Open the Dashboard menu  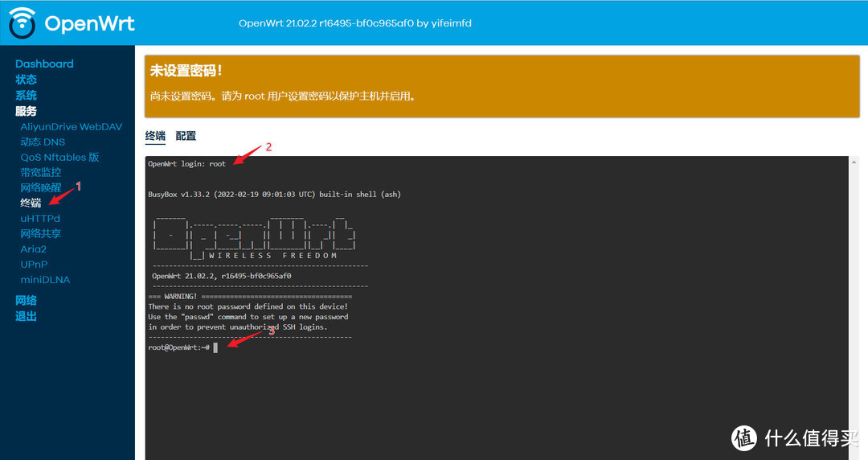coord(44,64)
